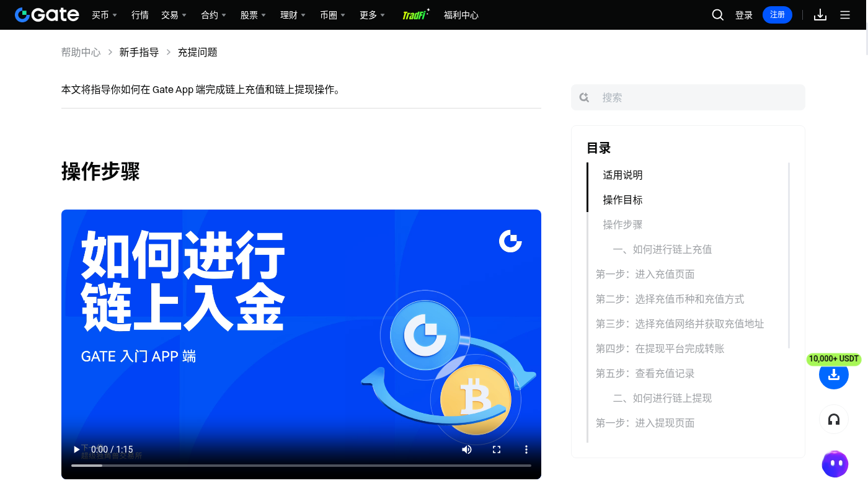Click the video progress bar
The height and width of the screenshot is (496, 868).
tap(301, 465)
